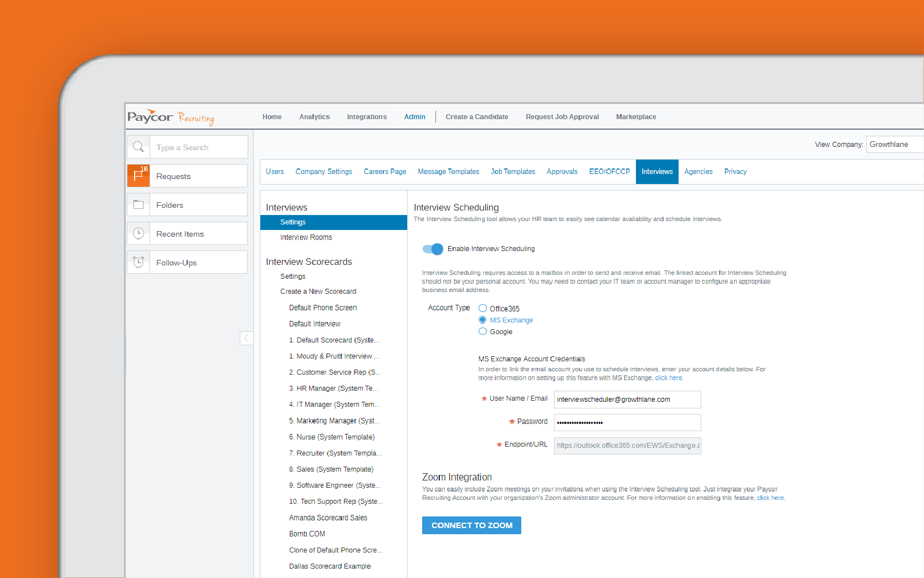The width and height of the screenshot is (924, 578).
Task: Switch to the Users tab
Action: (x=275, y=172)
